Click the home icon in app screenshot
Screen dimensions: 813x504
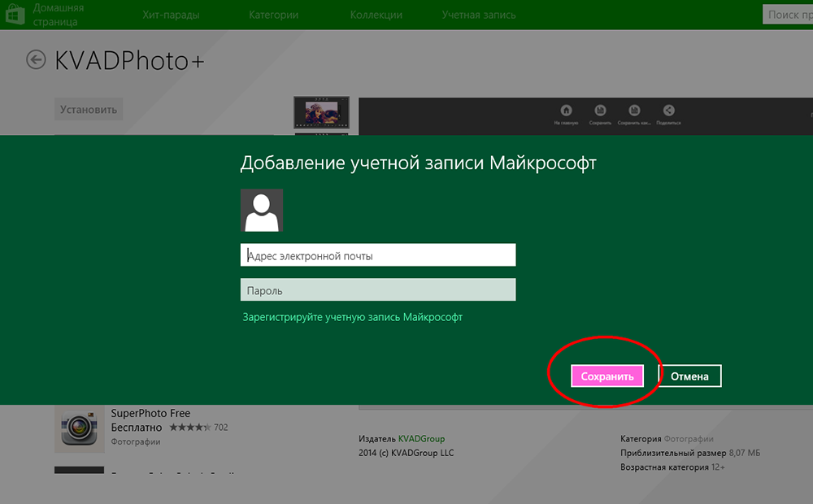pyautogui.click(x=566, y=110)
